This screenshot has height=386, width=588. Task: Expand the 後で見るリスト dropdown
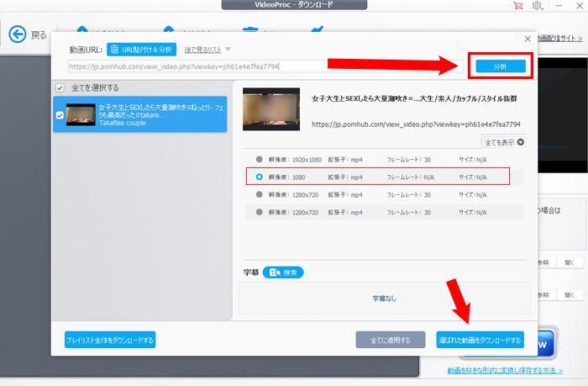(x=207, y=50)
